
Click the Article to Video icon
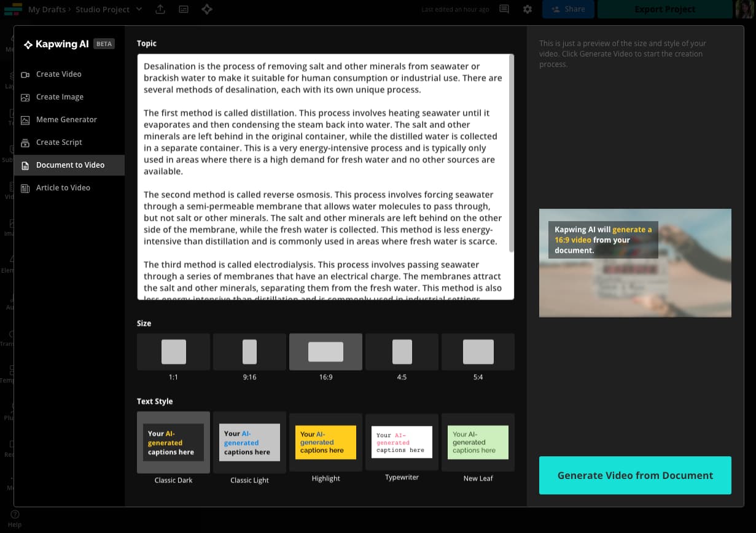point(25,188)
